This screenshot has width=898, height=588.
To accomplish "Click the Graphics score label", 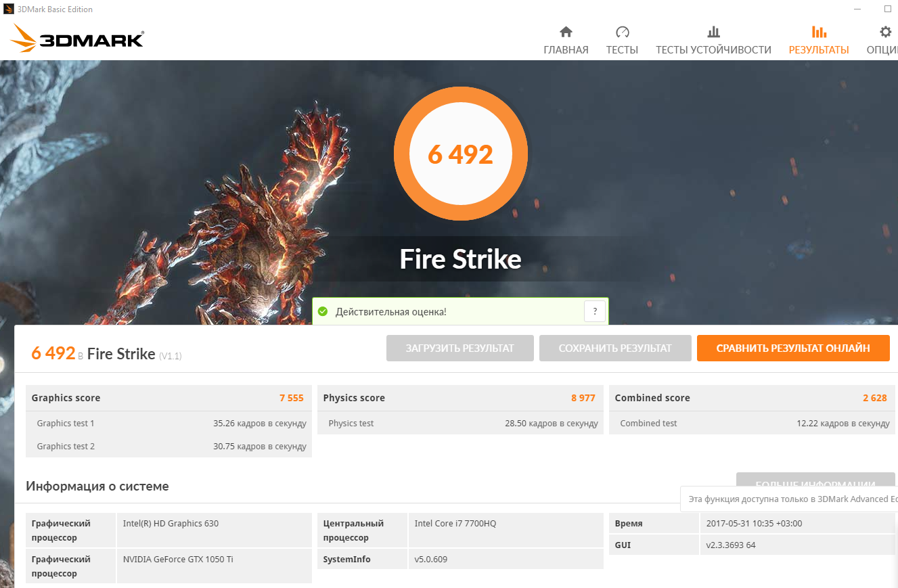I will [x=66, y=398].
